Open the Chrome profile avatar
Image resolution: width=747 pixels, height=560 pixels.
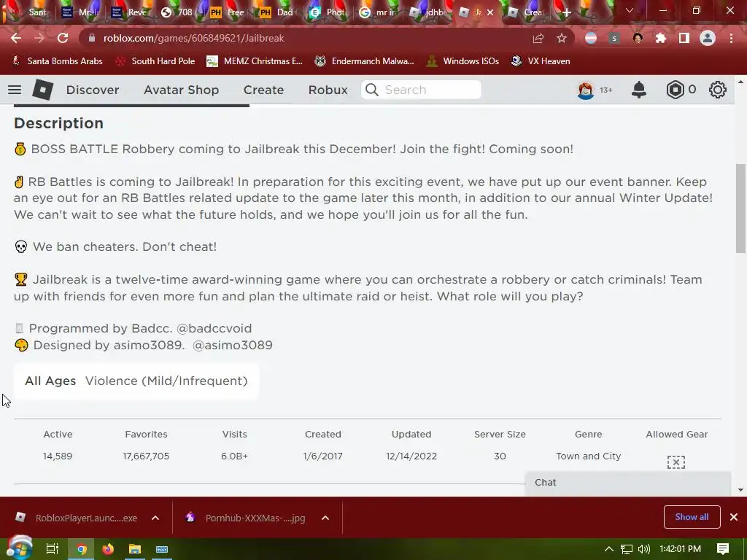(708, 38)
